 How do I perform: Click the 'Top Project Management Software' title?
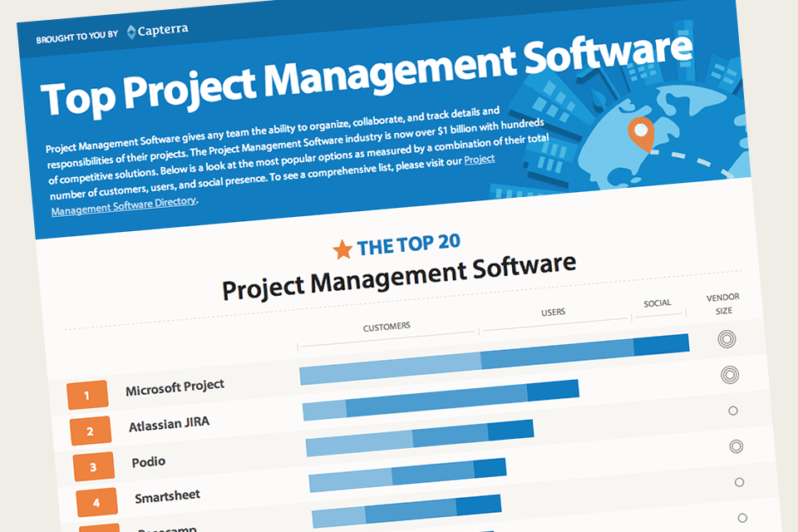(x=367, y=76)
